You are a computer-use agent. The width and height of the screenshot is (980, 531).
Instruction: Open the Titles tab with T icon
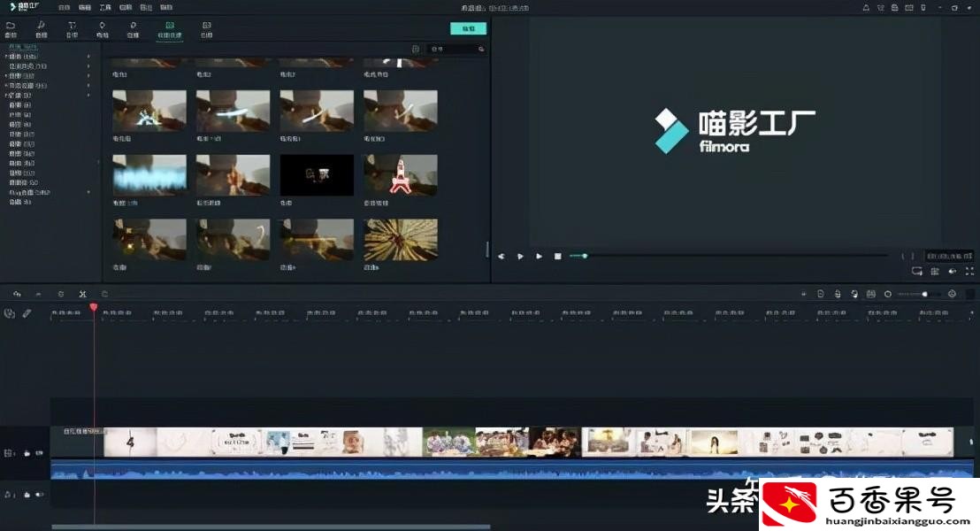click(x=72, y=29)
